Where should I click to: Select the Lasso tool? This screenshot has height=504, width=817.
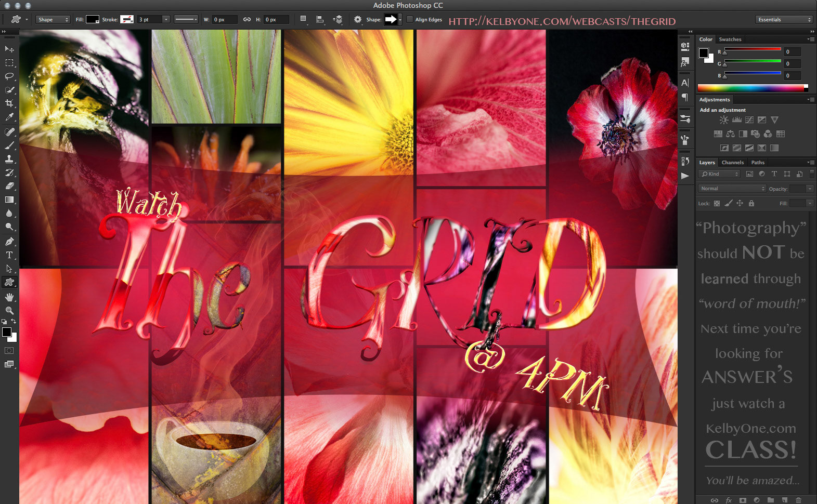9,76
